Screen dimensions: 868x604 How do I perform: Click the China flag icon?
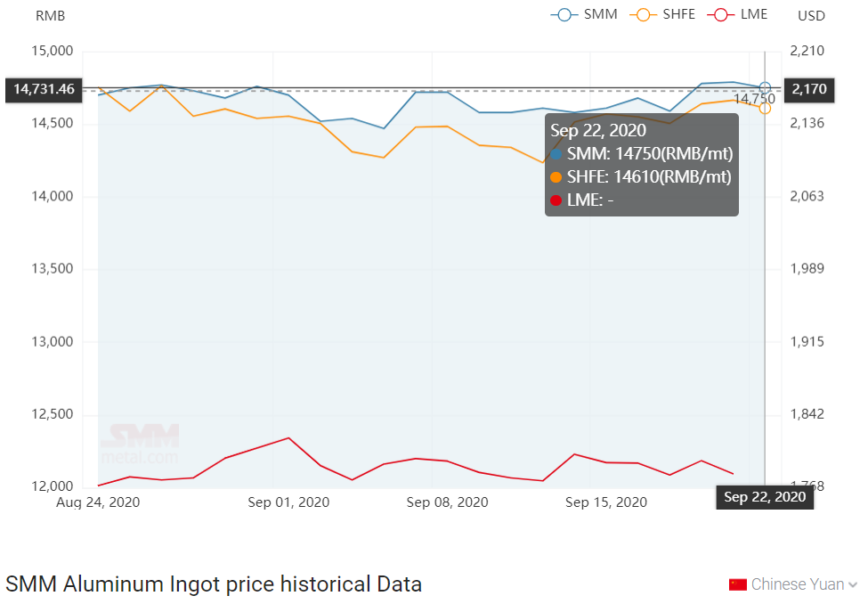tap(738, 584)
